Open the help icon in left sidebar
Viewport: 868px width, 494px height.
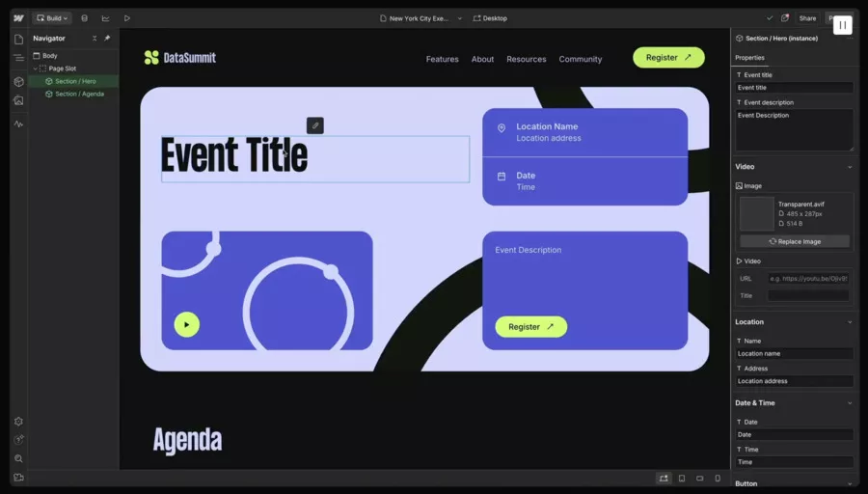[19, 440]
